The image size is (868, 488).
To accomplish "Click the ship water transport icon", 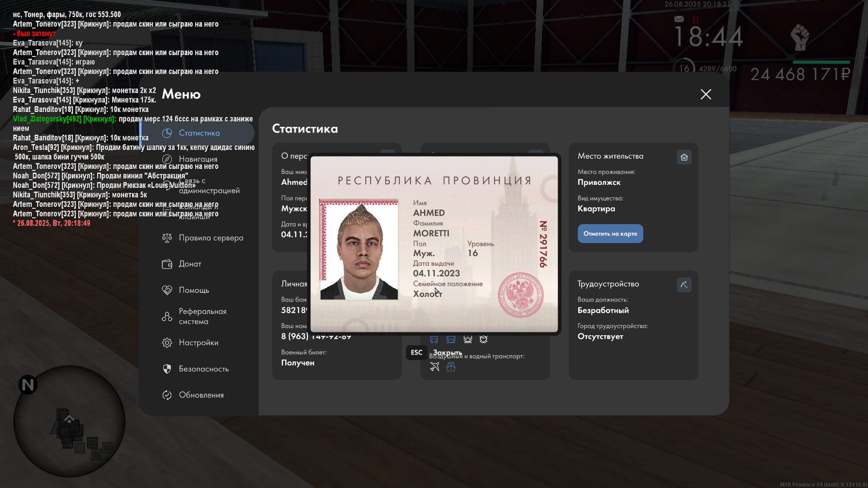I will (451, 367).
